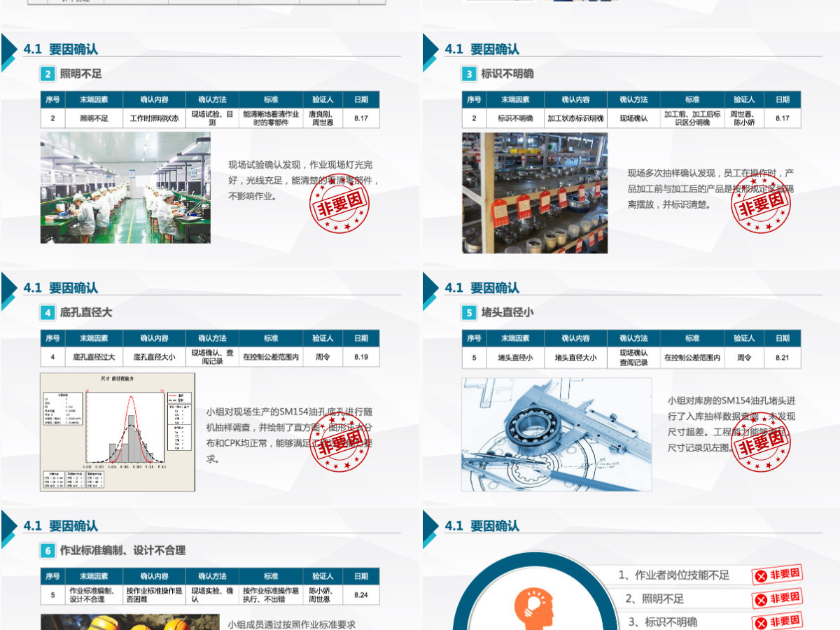
Task: Click 非要因 stamp on the 底孔直径大 slide
Action: pyautogui.click(x=339, y=442)
